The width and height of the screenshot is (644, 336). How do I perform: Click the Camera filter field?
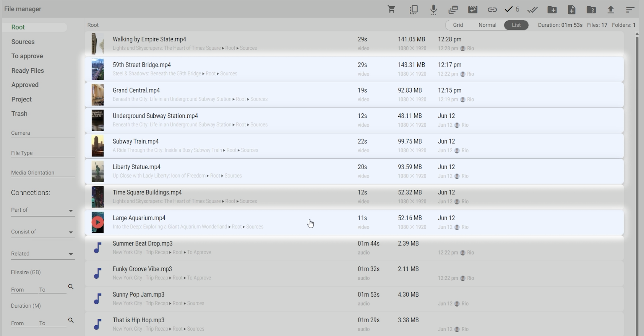[42, 133]
